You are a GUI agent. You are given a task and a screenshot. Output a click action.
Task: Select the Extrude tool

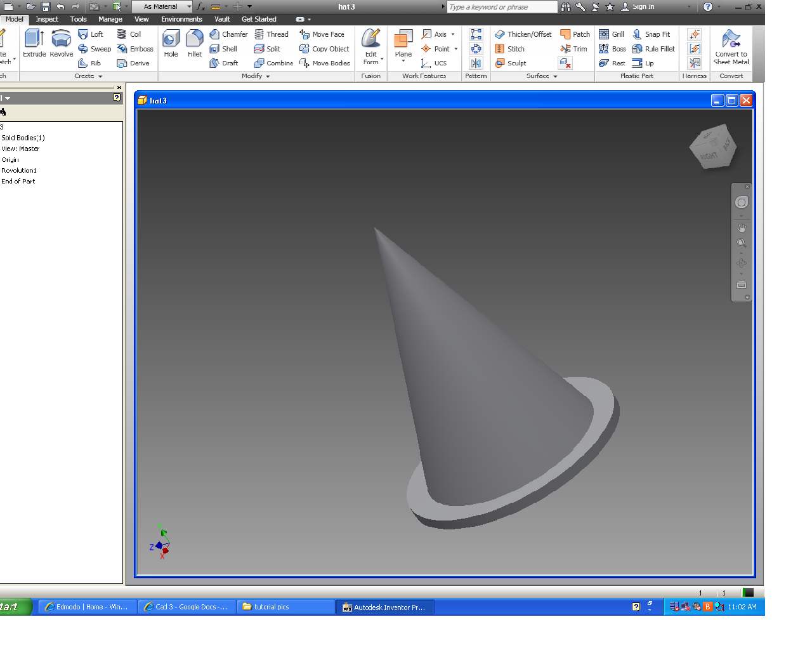[x=34, y=44]
